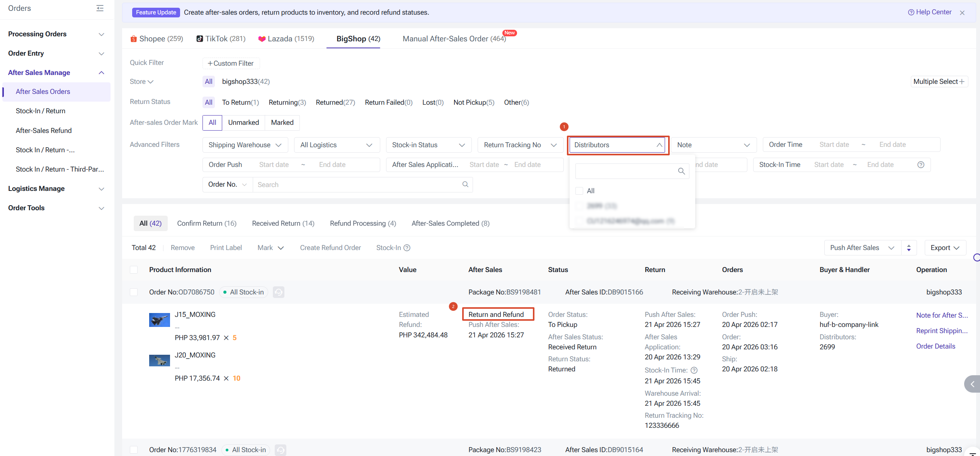This screenshot has height=456, width=980.
Task: Click search icon in Distributors dropdown
Action: (681, 171)
